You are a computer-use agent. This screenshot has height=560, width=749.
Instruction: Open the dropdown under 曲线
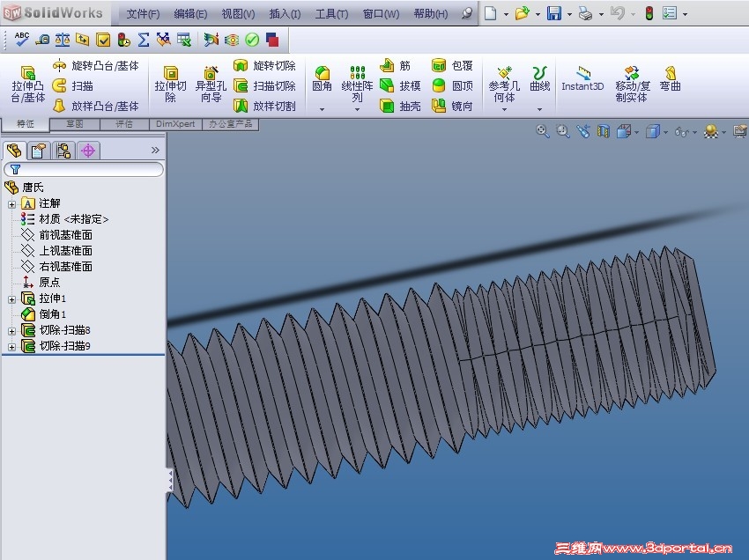pyautogui.click(x=540, y=109)
